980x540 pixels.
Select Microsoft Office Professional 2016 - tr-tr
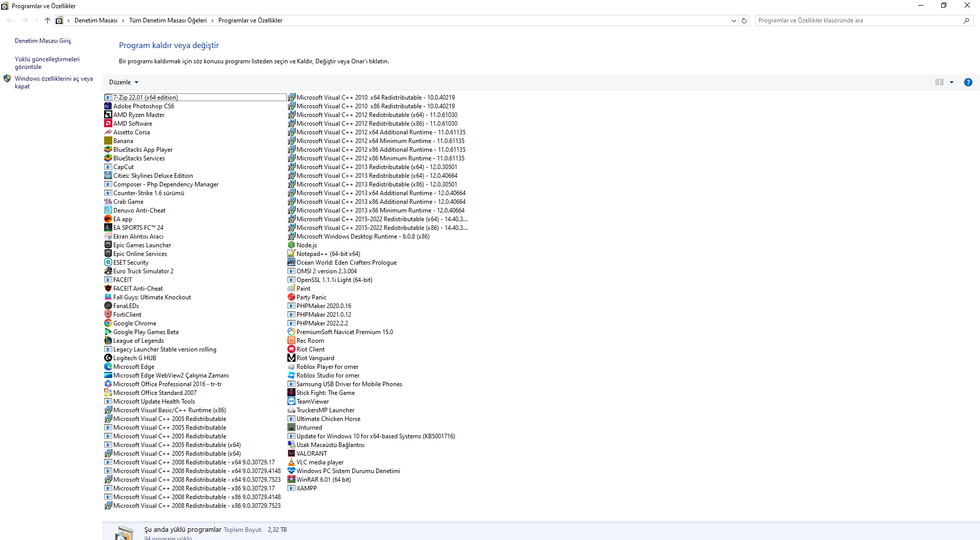pyautogui.click(x=163, y=384)
